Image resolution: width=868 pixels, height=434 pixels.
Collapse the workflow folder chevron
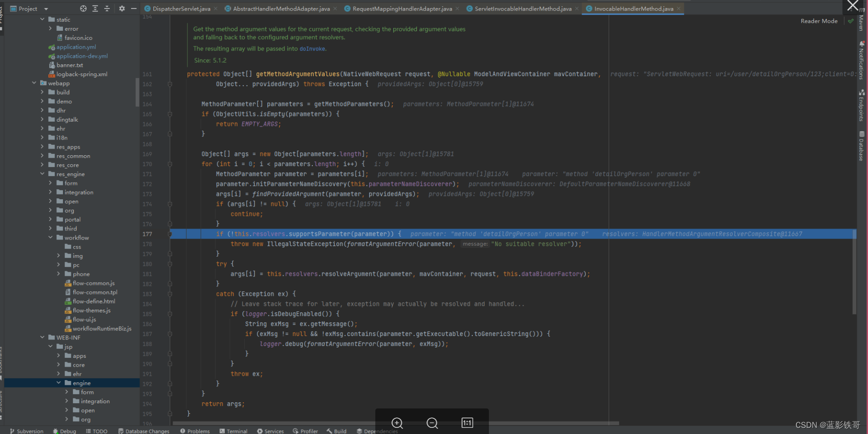50,237
